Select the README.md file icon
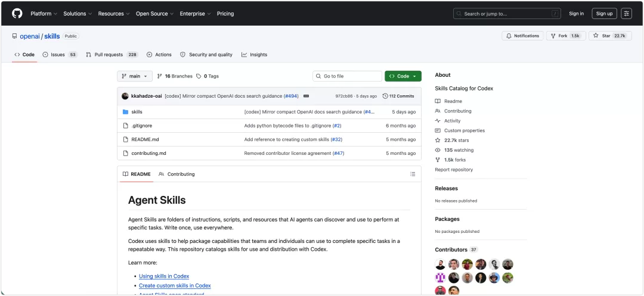 coord(126,139)
